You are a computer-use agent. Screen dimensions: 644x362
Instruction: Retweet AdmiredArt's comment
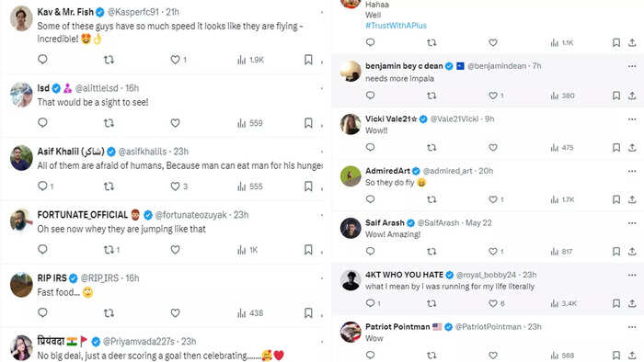coord(431,199)
